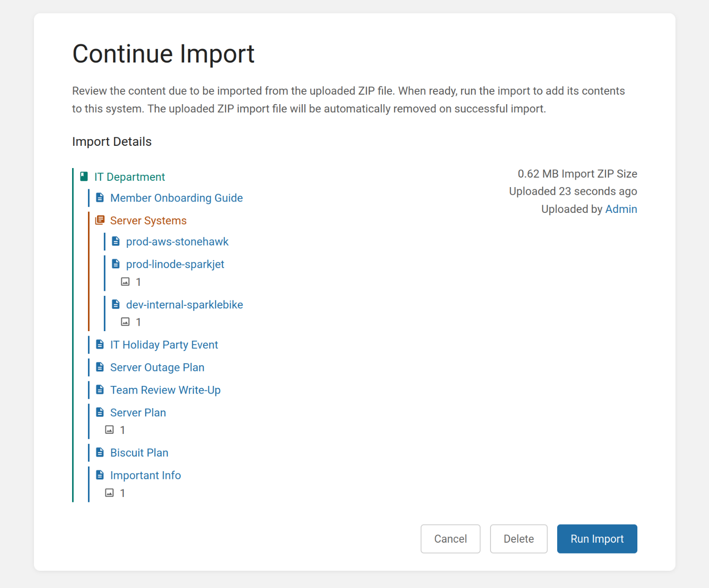The height and width of the screenshot is (588, 709).
Task: Click the image icon under dev-internal-sparklebike
Action: [125, 322]
